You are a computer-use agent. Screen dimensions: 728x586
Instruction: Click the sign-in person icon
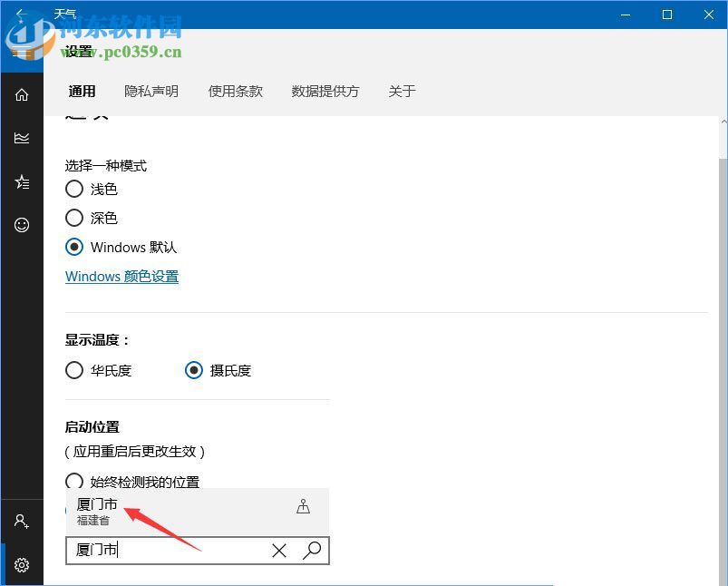pyautogui.click(x=22, y=521)
